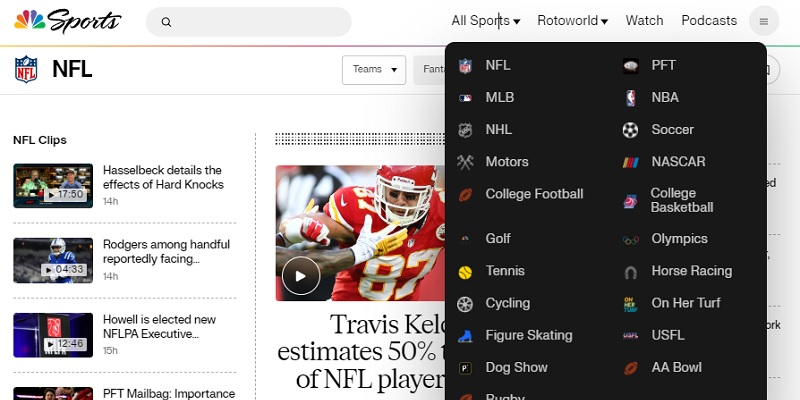This screenshot has height=400, width=800.
Task: Select NHL from sports menu
Action: 498,130
